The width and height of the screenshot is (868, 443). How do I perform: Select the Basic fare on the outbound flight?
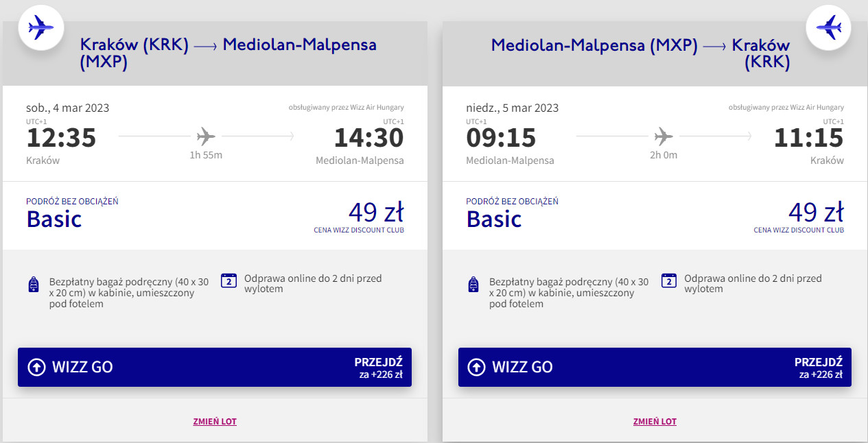54,219
